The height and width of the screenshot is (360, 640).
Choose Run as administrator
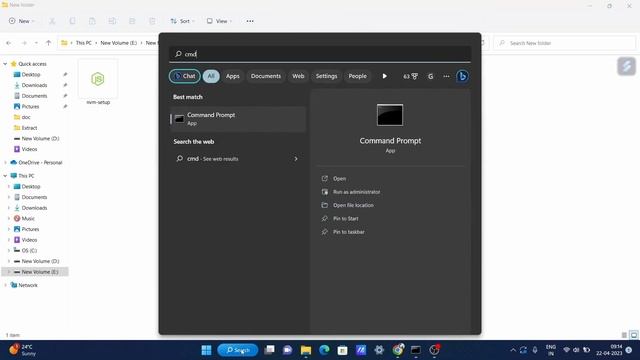pyautogui.click(x=356, y=192)
